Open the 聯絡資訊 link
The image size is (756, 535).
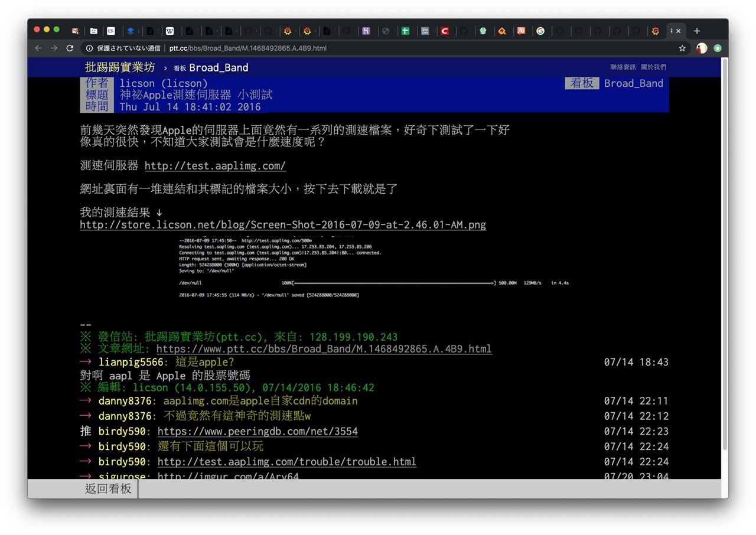point(623,67)
